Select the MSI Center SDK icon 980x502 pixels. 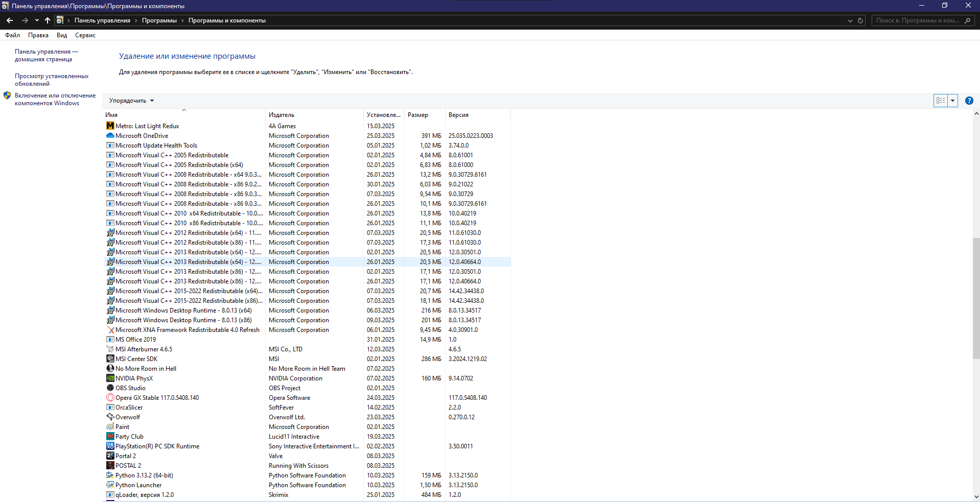point(110,359)
